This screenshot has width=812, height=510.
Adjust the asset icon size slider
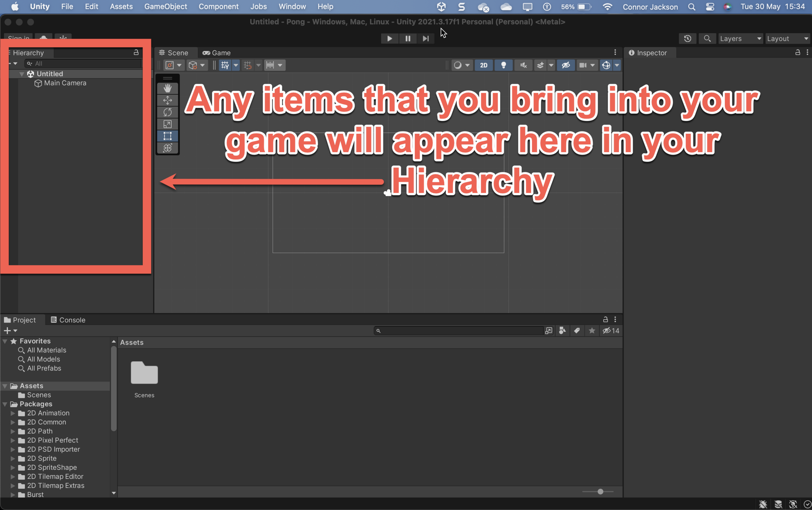click(600, 491)
